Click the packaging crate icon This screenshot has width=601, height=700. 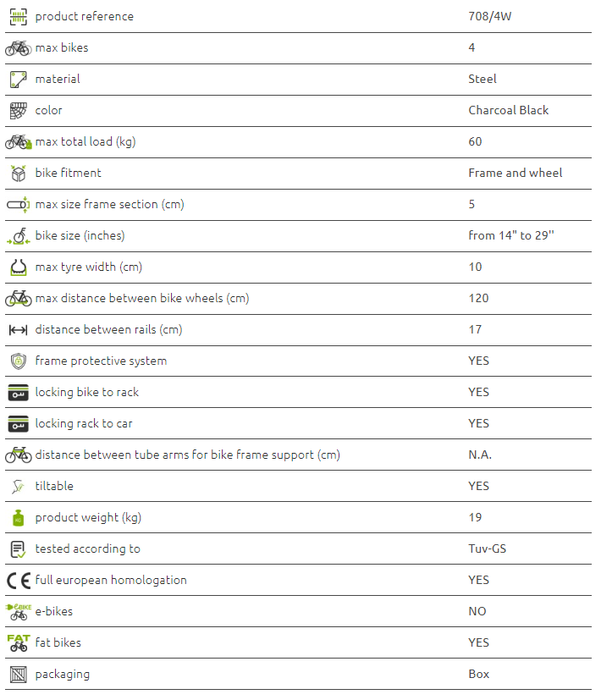point(18,675)
